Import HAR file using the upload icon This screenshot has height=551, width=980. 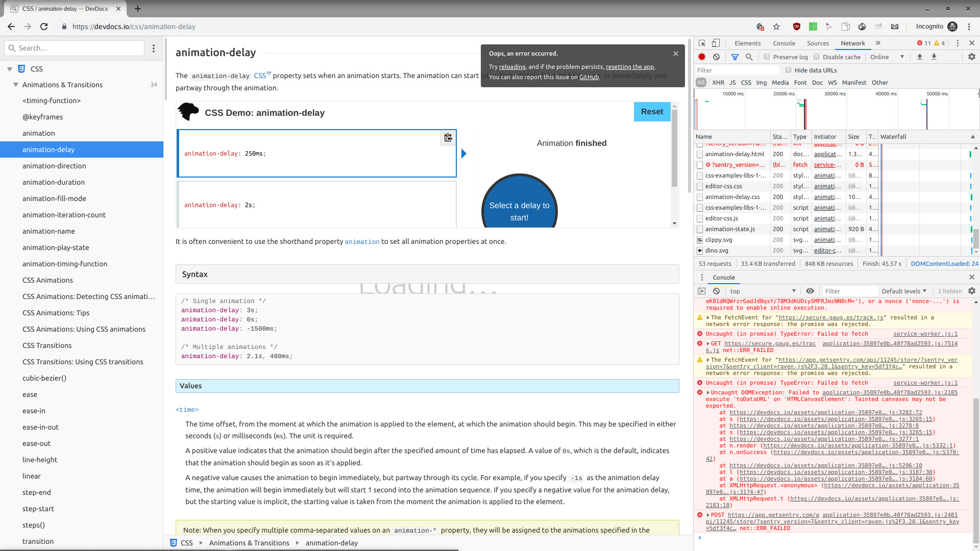click(920, 57)
